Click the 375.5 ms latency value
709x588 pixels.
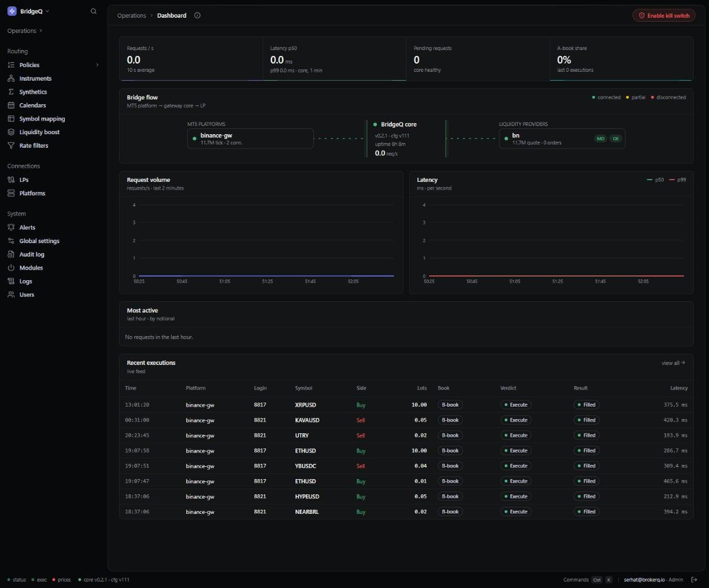675,405
